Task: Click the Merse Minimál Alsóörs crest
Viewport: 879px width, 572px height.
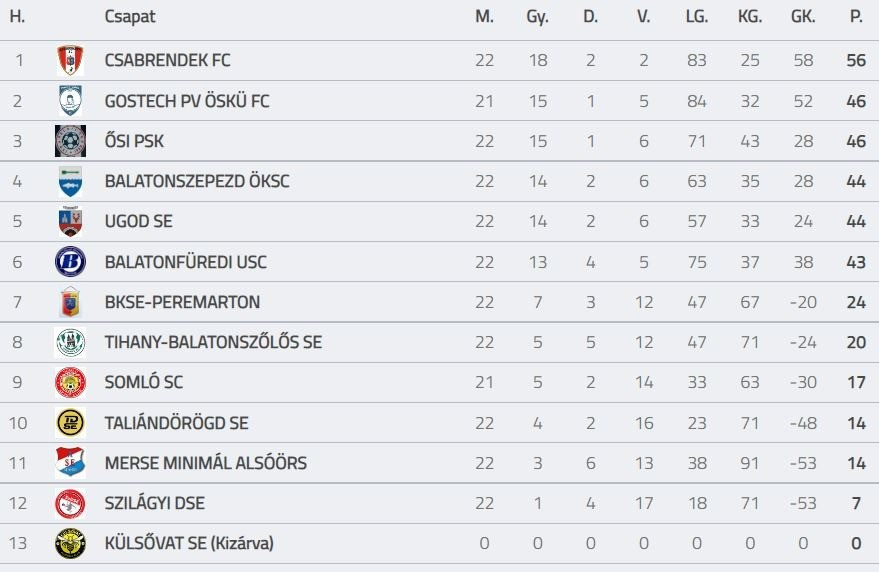Action: [70, 463]
